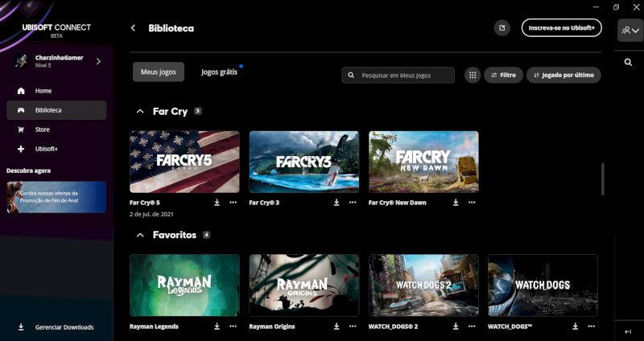Click Pesquisar em Meus jogos search field

398,75
